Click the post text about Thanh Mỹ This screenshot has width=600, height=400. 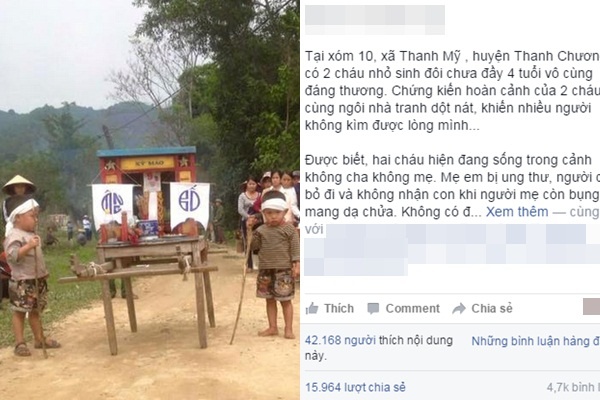coord(452,90)
